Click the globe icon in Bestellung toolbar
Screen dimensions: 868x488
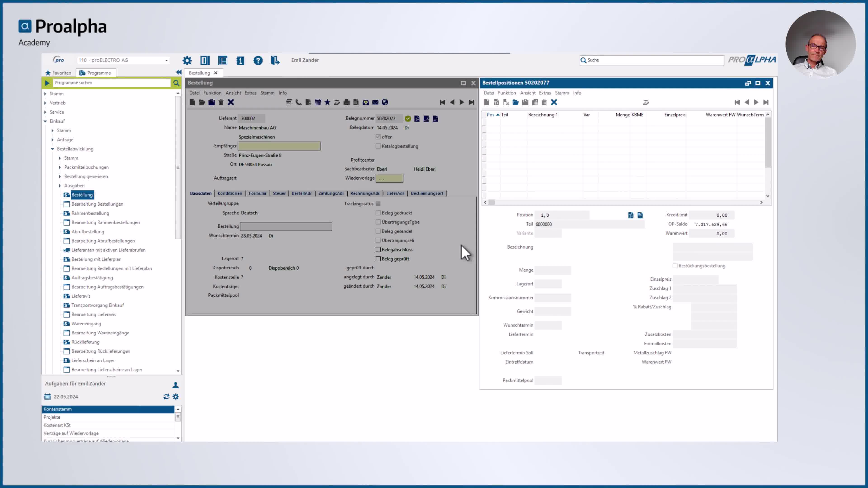point(385,102)
